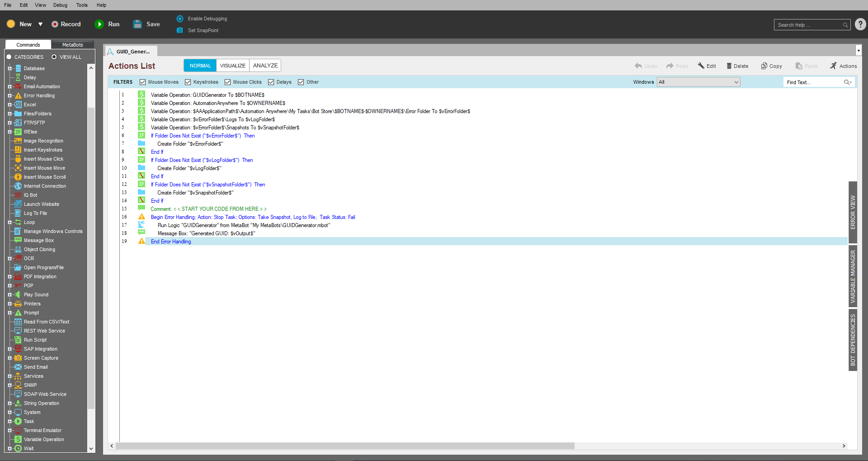The height and width of the screenshot is (461, 868).
Task: Select the Excel command icon
Action: 18,105
